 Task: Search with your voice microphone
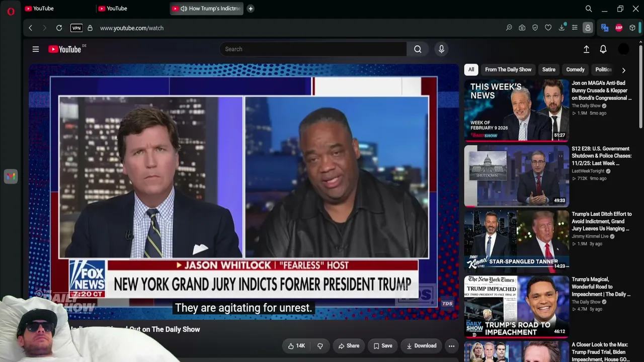(x=441, y=49)
